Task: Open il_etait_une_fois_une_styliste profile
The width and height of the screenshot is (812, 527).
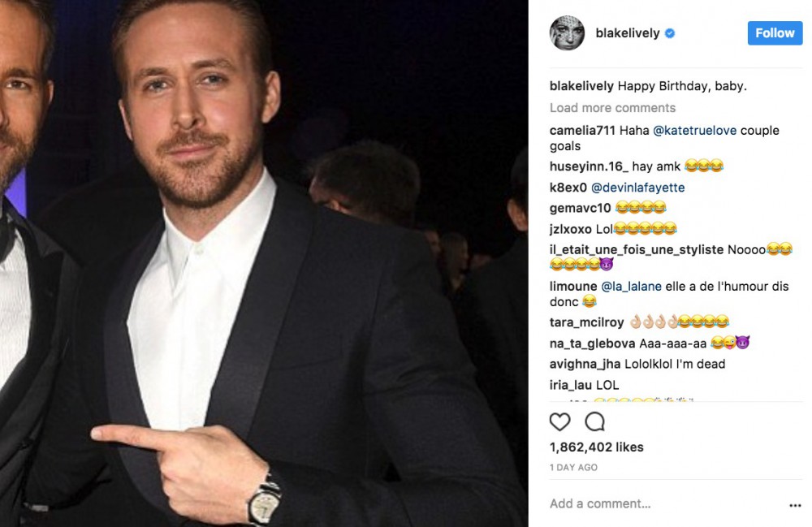Action: [636, 249]
